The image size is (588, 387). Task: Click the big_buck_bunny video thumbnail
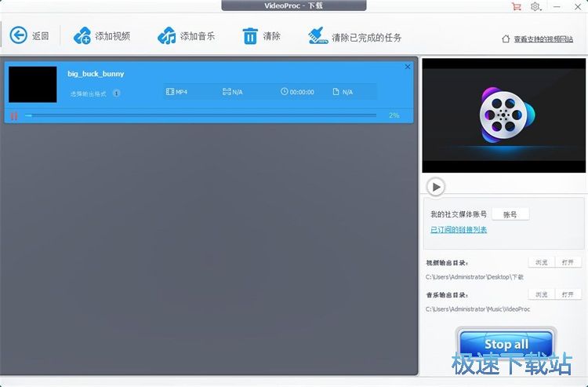[33, 85]
